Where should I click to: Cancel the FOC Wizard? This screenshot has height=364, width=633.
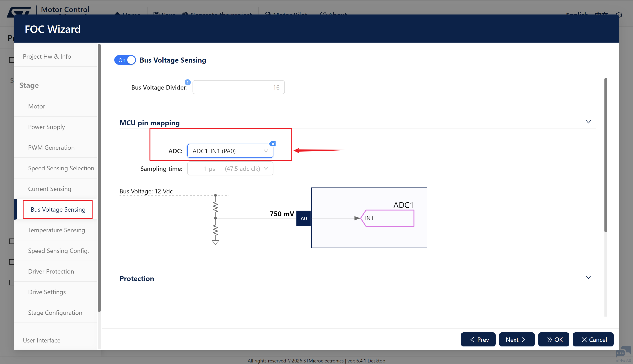[593, 339]
